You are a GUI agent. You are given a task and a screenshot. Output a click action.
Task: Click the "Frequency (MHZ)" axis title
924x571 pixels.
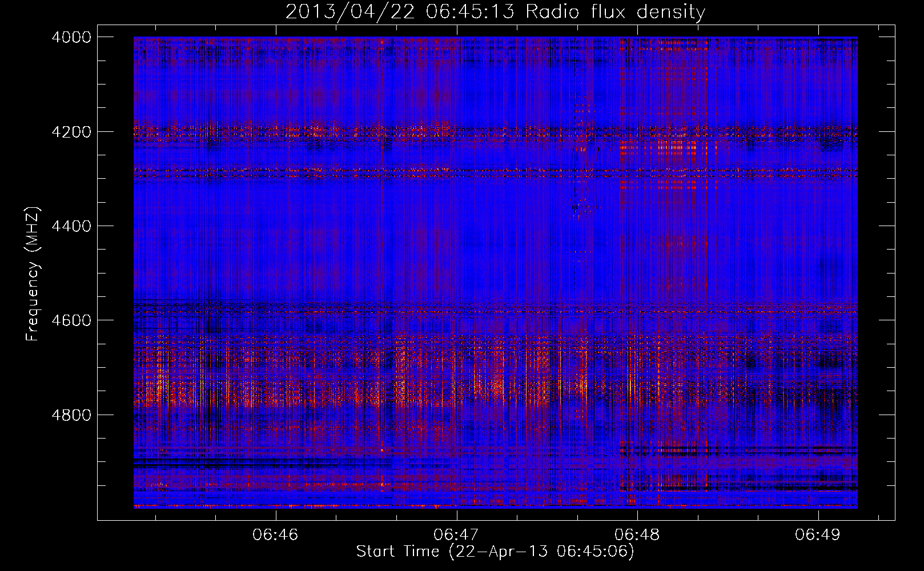tap(33, 274)
